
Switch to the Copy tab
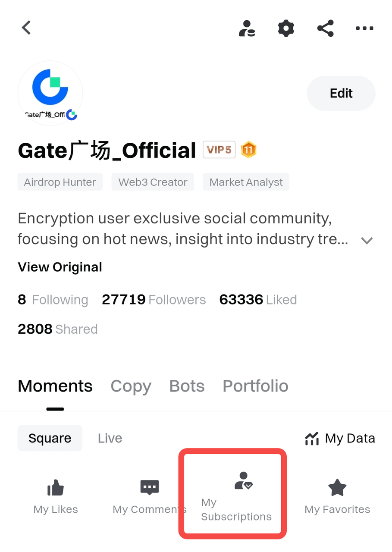click(x=131, y=386)
